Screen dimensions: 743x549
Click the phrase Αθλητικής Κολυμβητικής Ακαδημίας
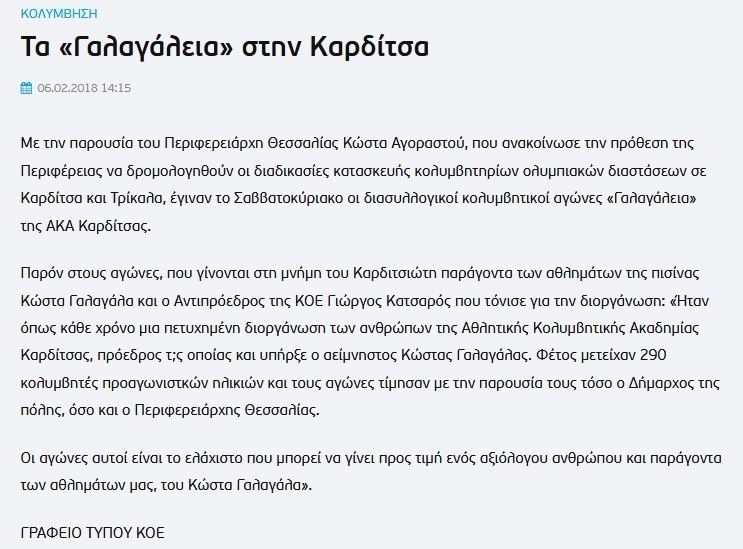click(580, 328)
